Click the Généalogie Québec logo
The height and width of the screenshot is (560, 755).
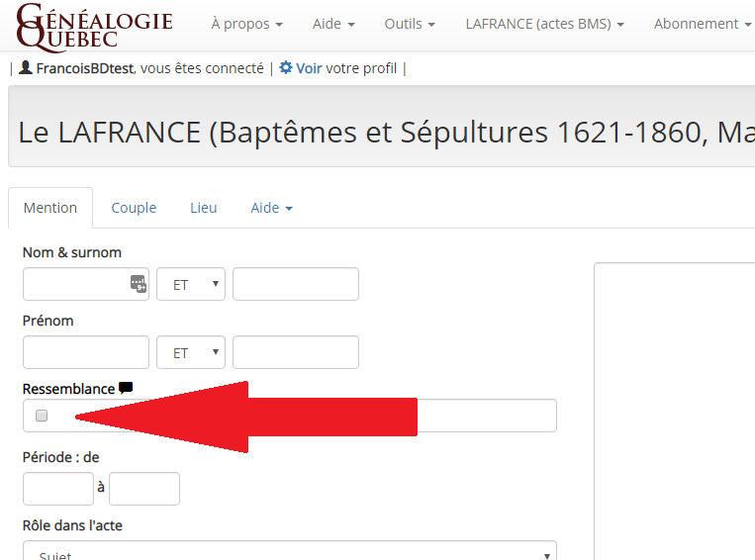tap(94, 27)
